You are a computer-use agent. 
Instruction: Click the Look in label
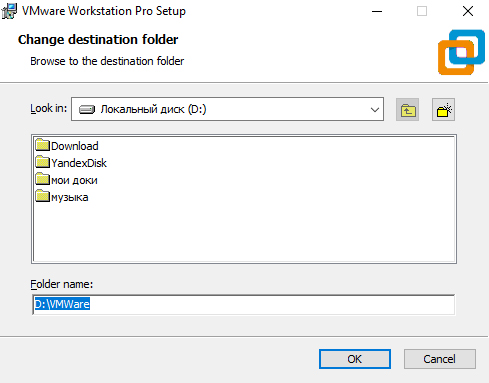pyautogui.click(x=49, y=109)
